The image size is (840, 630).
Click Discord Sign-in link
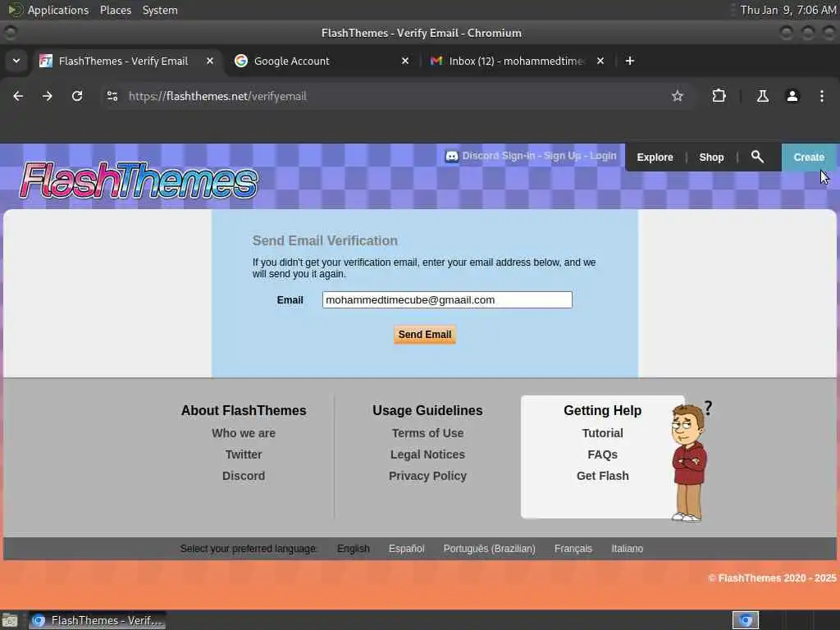(498, 156)
